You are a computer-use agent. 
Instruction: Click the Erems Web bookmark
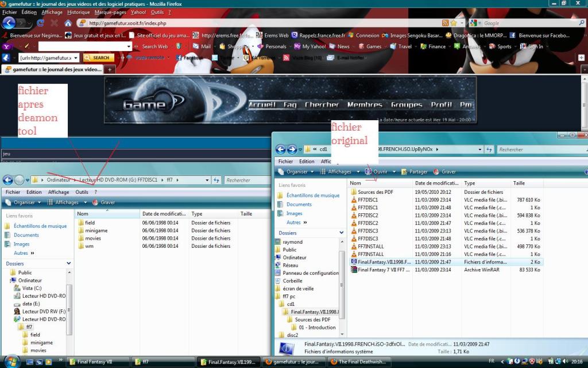[272, 35]
